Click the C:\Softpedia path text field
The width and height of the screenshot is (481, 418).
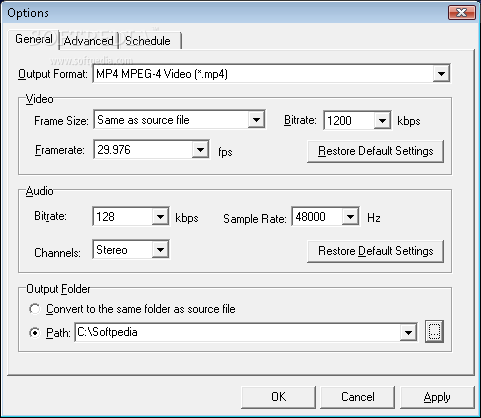point(237,332)
